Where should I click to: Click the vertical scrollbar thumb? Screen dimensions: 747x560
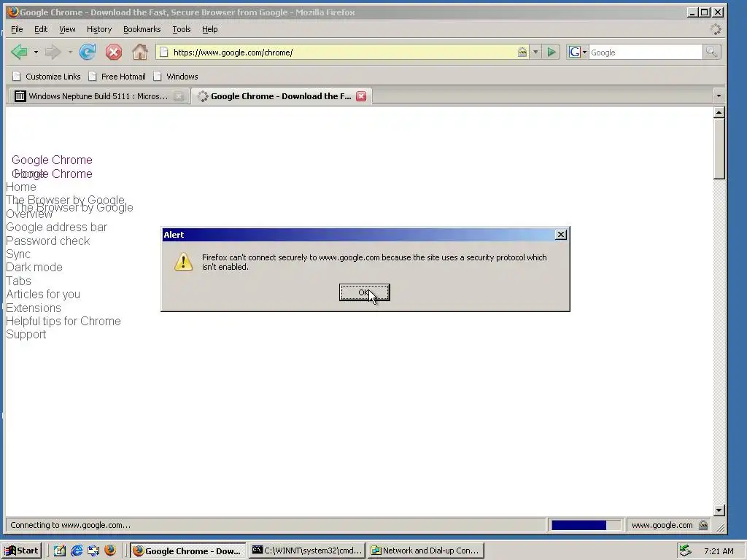719,149
